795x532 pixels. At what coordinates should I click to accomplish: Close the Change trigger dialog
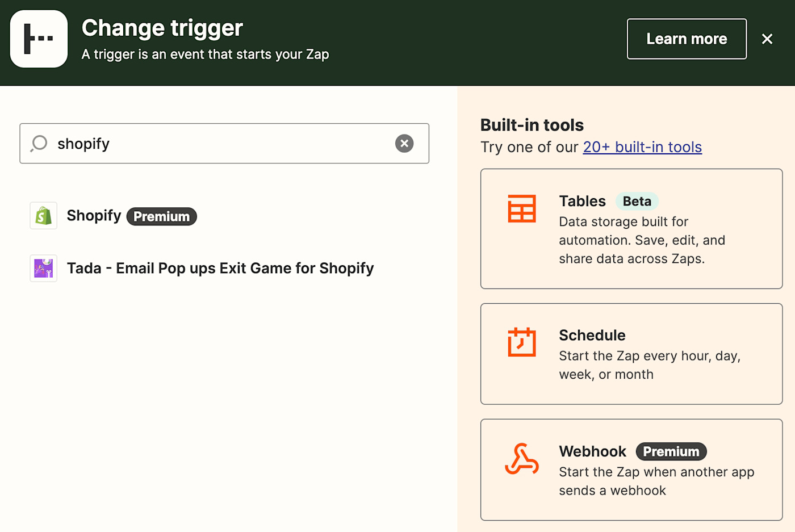[767, 39]
